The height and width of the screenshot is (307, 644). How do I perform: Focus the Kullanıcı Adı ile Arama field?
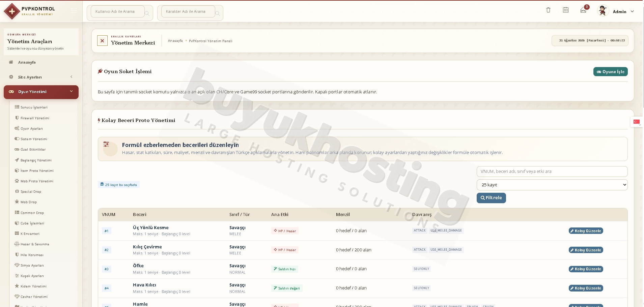(117, 11)
